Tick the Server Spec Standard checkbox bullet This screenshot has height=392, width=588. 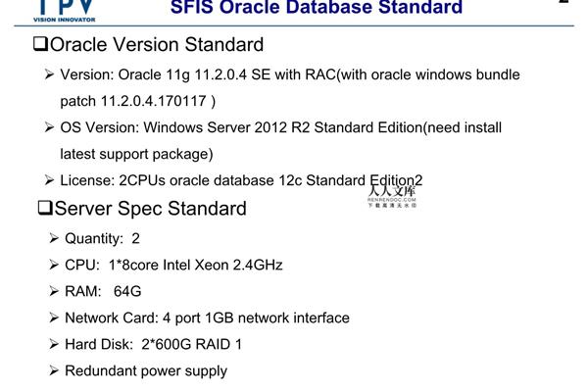tap(45, 208)
